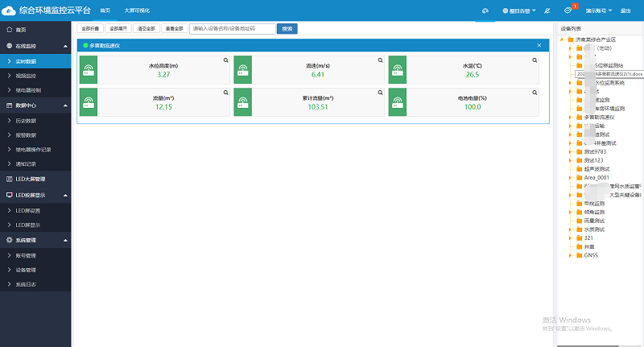Expand the 测试9783 tree node
This screenshot has height=347, width=644.
click(x=570, y=152)
